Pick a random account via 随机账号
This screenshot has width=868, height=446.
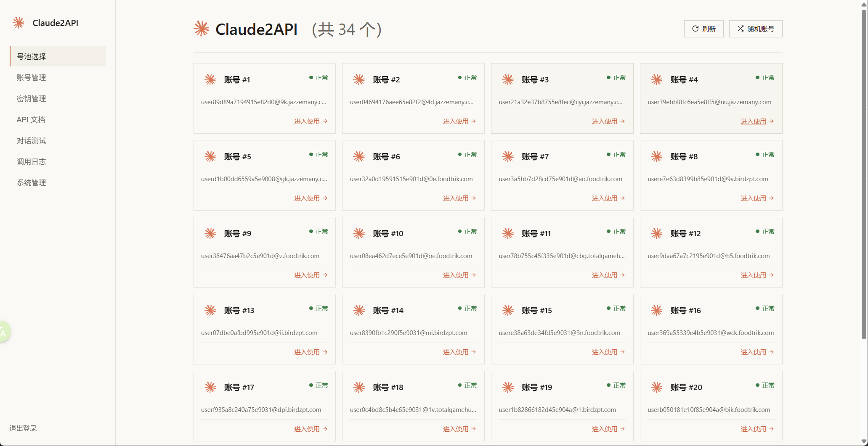[x=756, y=29]
